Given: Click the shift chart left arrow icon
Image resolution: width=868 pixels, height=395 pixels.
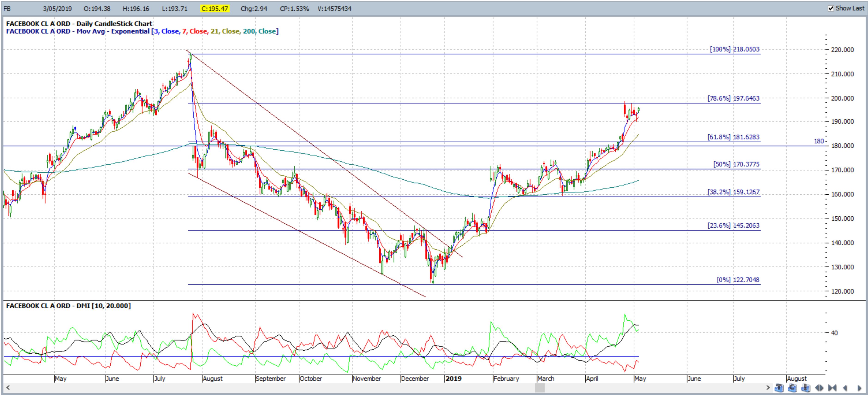Looking at the screenshot, I should (845, 388).
